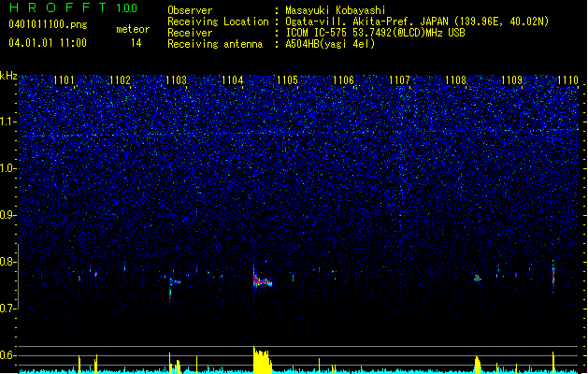Click the long meteor echo after 1104
The width and height of the screenshot is (588, 374).
pos(262,281)
